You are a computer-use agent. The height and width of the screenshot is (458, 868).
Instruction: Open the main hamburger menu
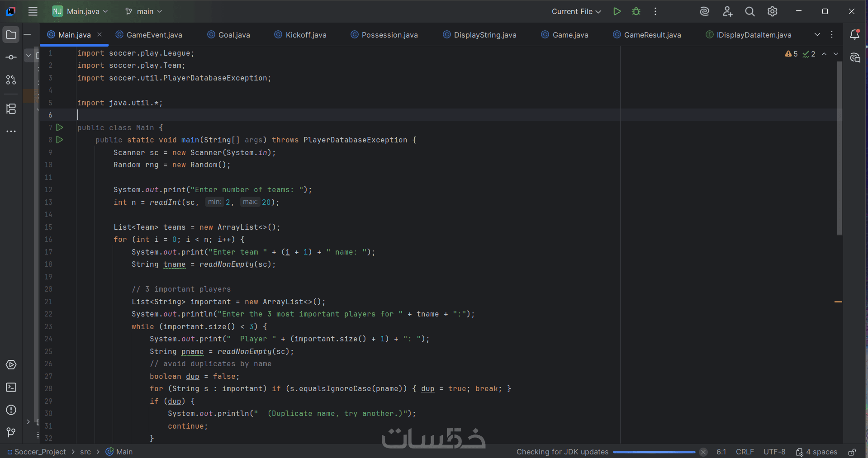coord(33,11)
